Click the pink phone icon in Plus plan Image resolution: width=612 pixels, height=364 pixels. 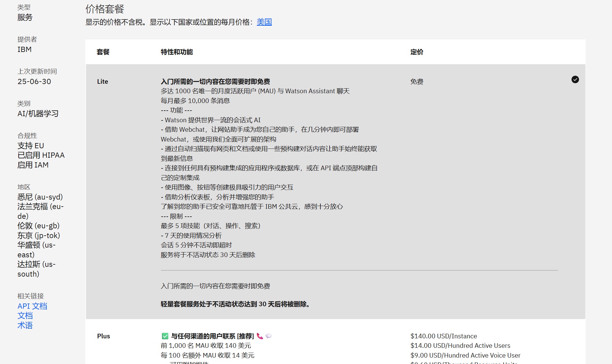point(260,336)
